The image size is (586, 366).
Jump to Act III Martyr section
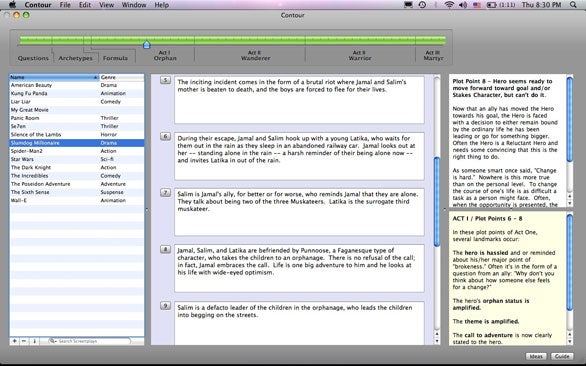[x=433, y=55]
